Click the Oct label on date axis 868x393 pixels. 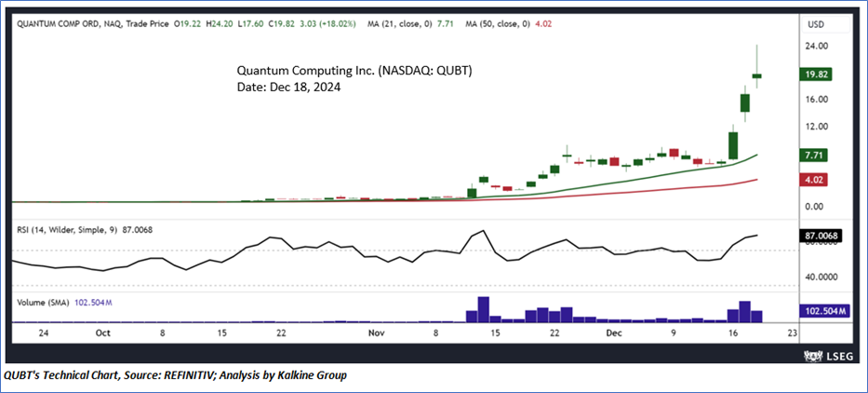click(102, 333)
